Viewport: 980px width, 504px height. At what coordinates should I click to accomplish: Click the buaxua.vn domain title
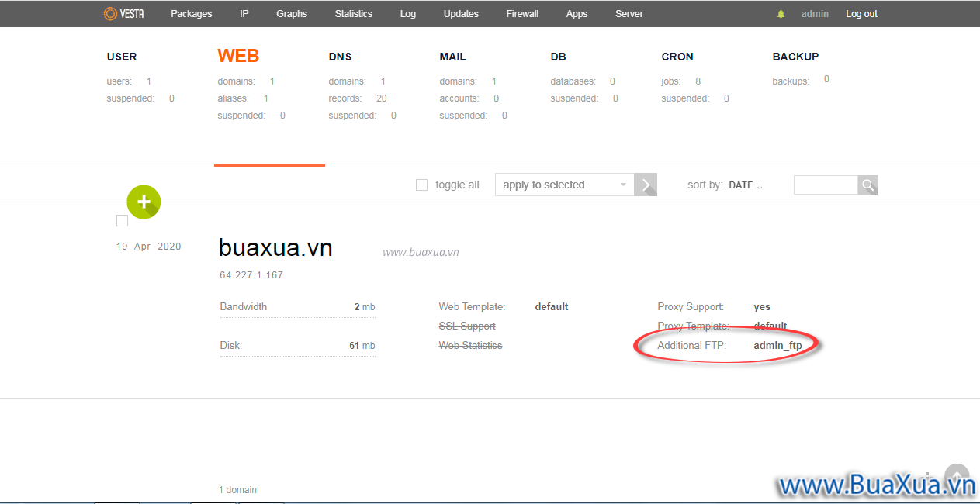(x=275, y=247)
